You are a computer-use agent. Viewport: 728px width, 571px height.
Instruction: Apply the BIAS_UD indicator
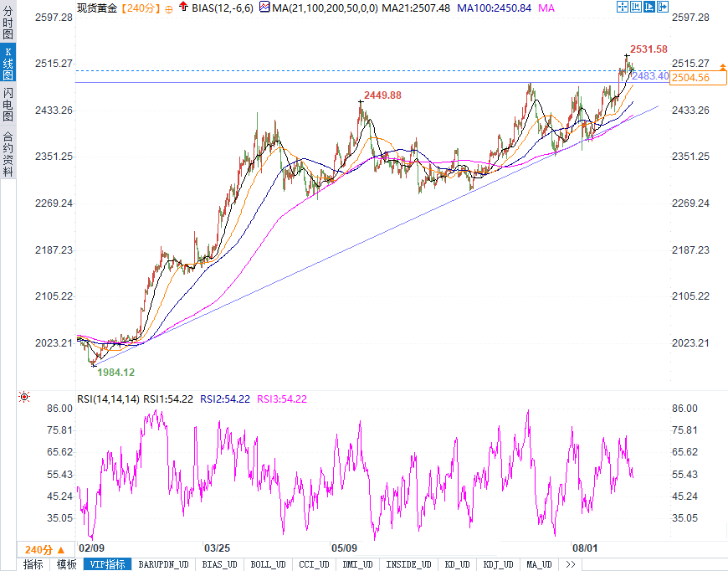[x=219, y=564]
